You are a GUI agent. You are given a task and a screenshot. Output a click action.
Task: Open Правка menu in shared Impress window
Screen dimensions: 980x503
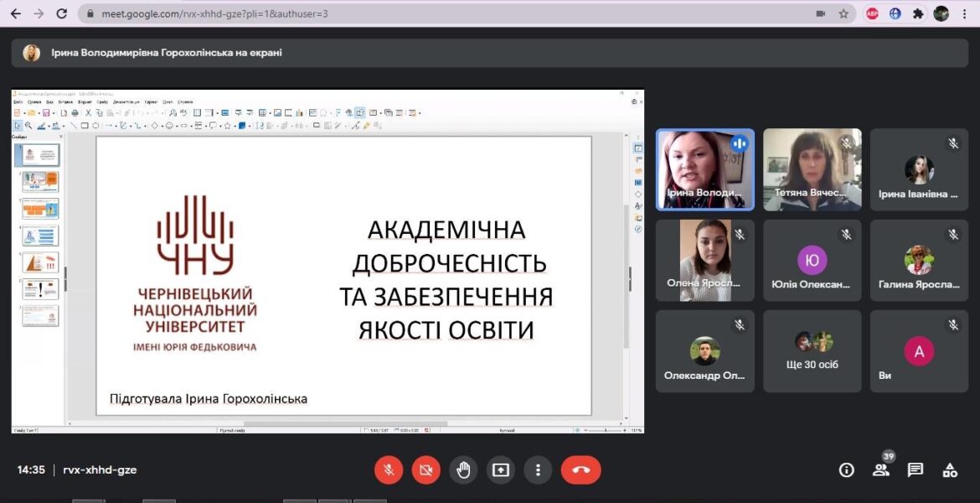[34, 102]
